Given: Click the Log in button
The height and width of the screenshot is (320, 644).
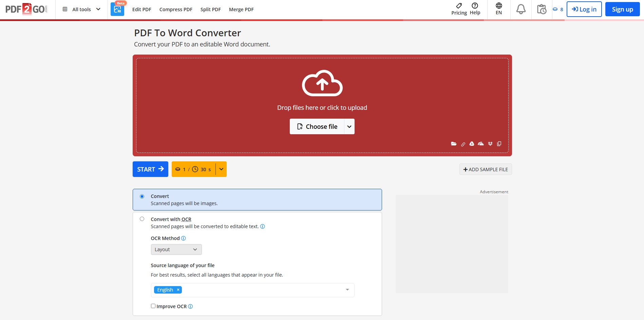Looking at the screenshot, I should [584, 9].
